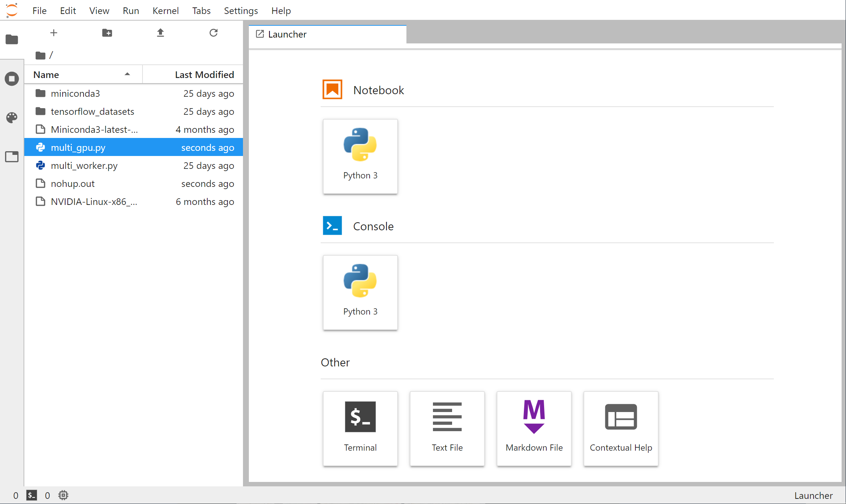Image resolution: width=846 pixels, height=504 pixels.
Task: Open the Tabs menu
Action: pos(201,11)
